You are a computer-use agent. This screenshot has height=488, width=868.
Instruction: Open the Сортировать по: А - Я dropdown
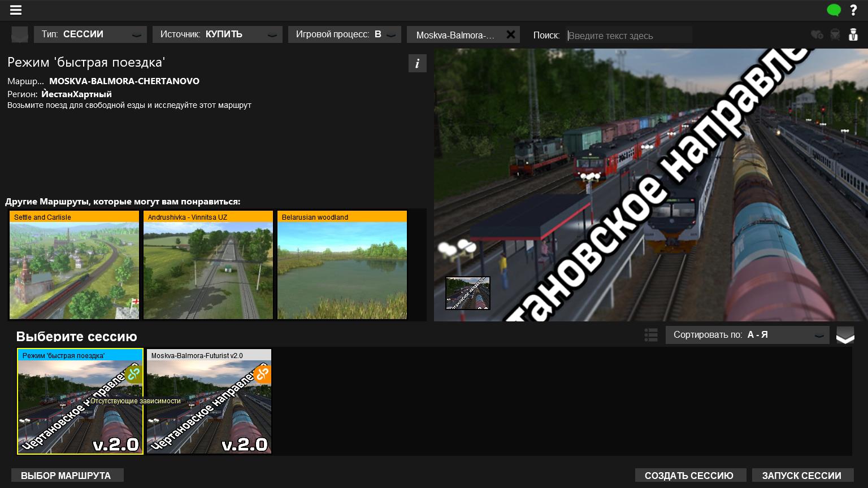[747, 335]
